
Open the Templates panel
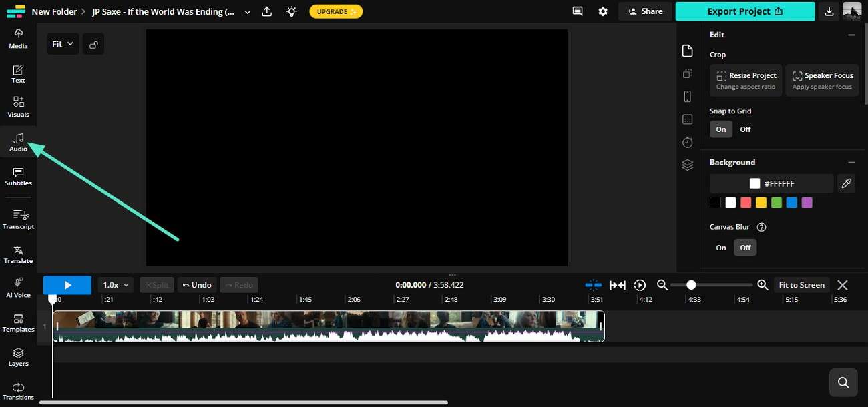click(x=18, y=323)
